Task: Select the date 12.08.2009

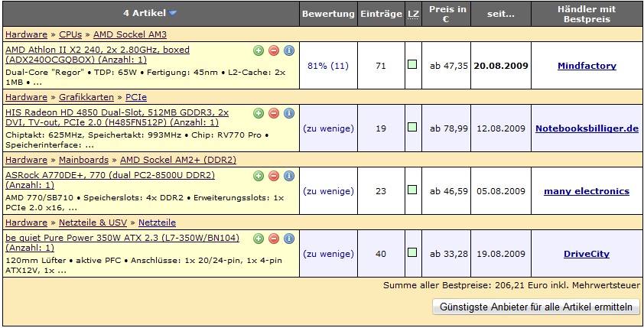Action: [501, 128]
